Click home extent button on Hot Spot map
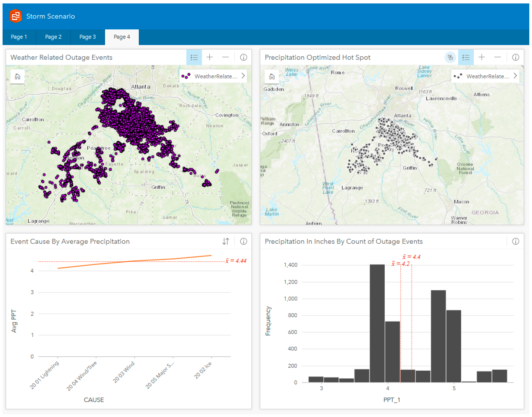This screenshot has width=532, height=417. click(x=272, y=77)
